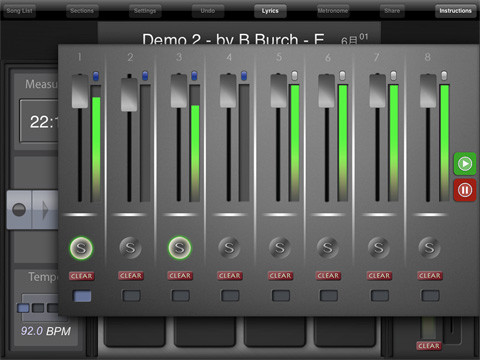Click the play arrow beside the record button
Viewport: 480px width, 360px height.
pyautogui.click(x=45, y=210)
